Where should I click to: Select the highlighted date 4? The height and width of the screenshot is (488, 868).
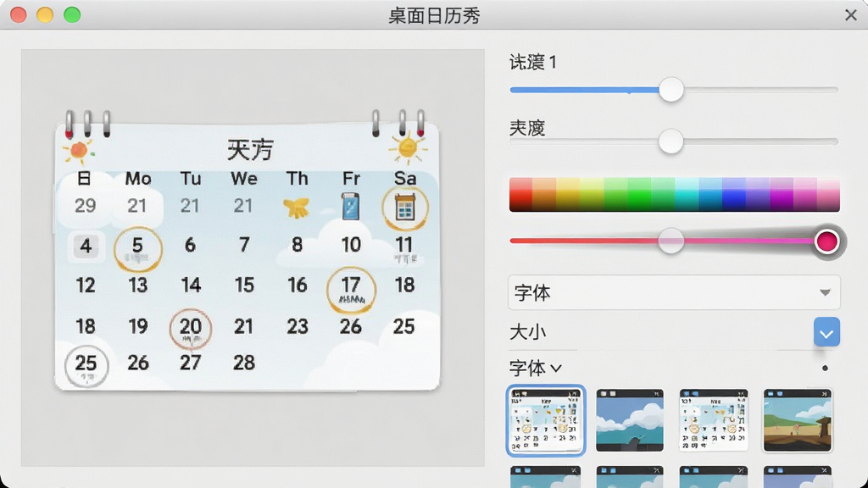[x=86, y=246]
